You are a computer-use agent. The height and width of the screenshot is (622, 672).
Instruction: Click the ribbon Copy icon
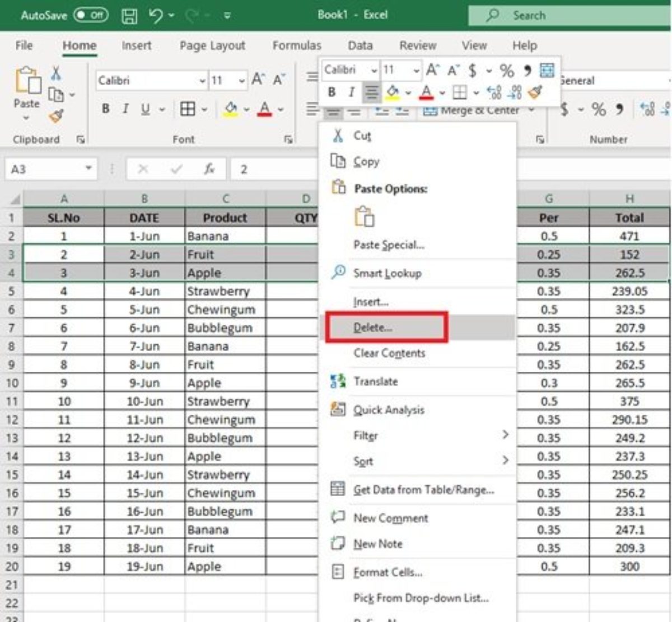tap(56, 95)
